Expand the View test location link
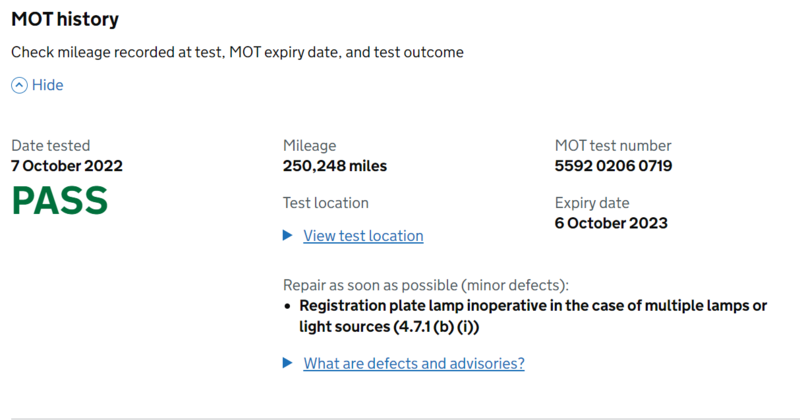The image size is (800, 420). tap(363, 236)
